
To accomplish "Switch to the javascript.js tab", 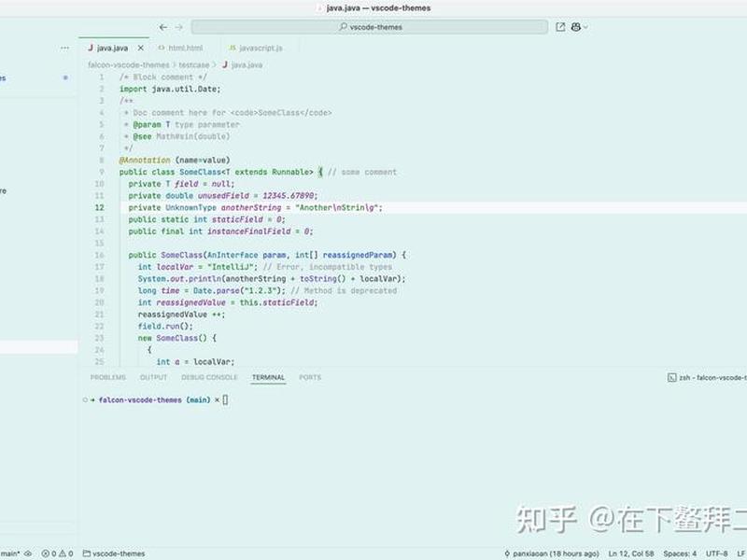I will pyautogui.click(x=261, y=49).
